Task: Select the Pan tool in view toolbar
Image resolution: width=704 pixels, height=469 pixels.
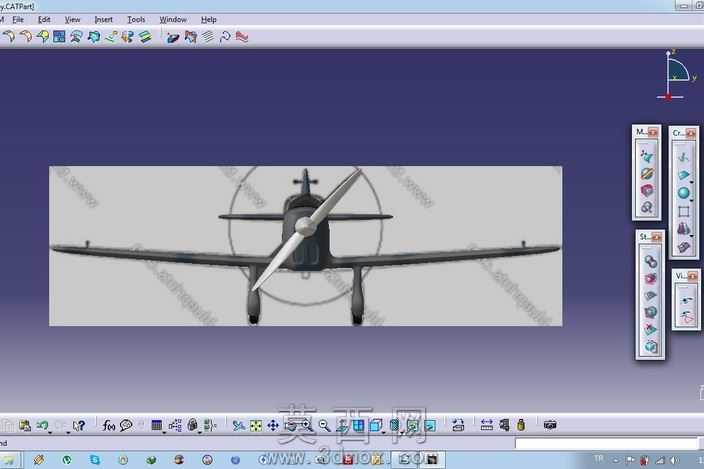Action: coord(273,425)
